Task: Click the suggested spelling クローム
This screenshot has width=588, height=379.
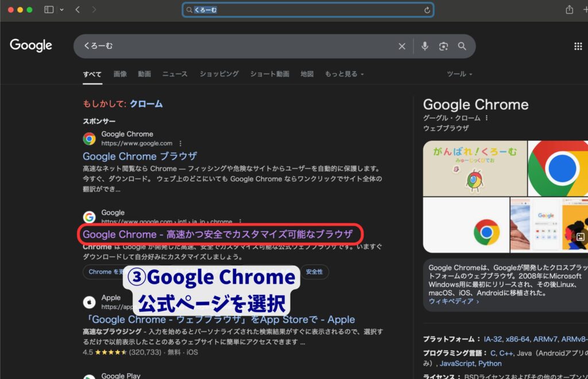Action: click(x=146, y=104)
